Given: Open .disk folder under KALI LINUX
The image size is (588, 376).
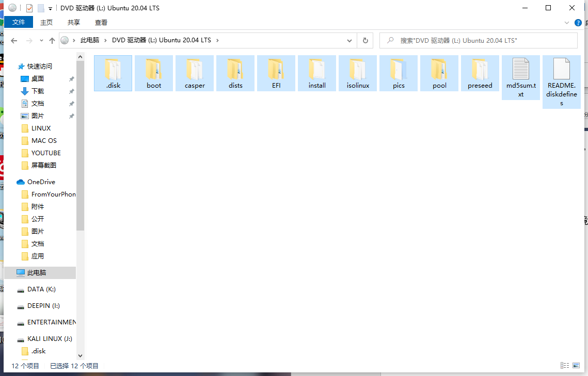Looking at the screenshot, I should click(x=38, y=351).
